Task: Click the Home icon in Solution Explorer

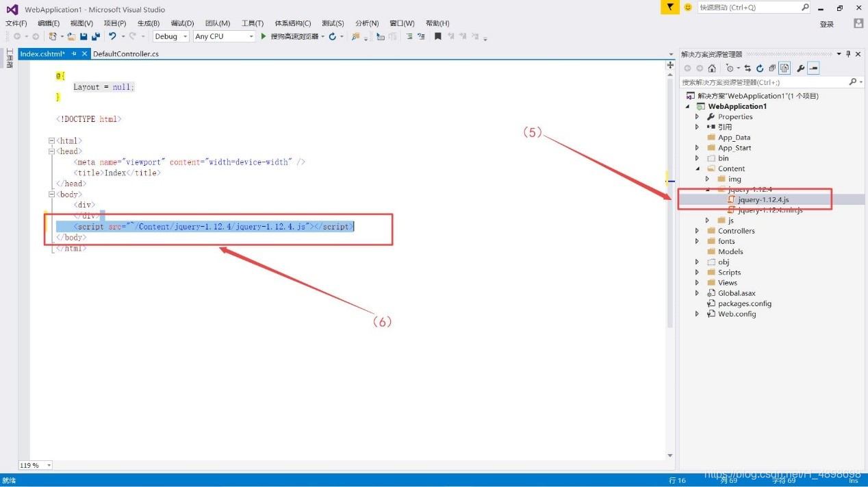Action: click(x=712, y=68)
